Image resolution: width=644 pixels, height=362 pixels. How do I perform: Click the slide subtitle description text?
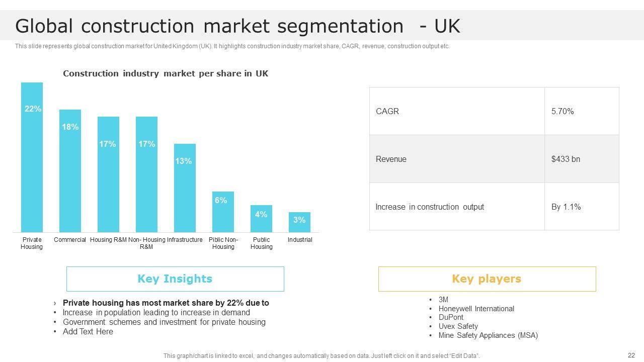[x=232, y=46]
